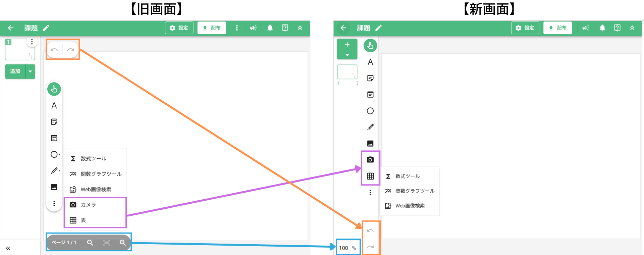644x255 pixels.
Task: Click the 配布 button in the old screen header
Action: tap(212, 28)
